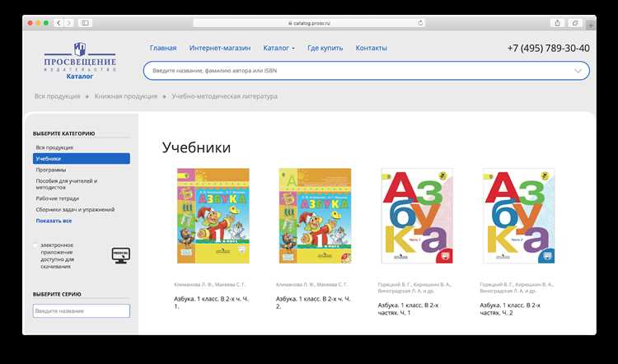The image size is (618, 364).
Task: Open the Интернет-магазин navigation link
Action: click(220, 48)
